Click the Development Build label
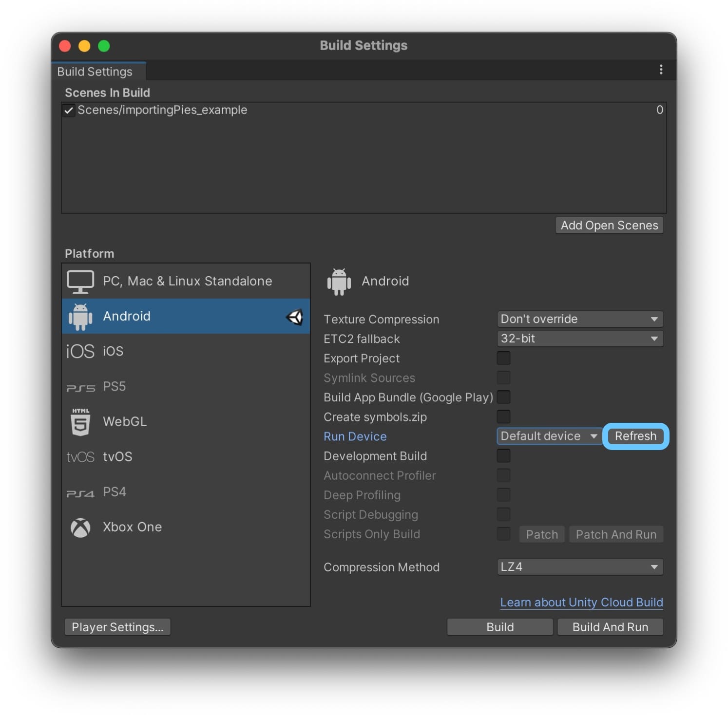The image size is (728, 715). (375, 456)
